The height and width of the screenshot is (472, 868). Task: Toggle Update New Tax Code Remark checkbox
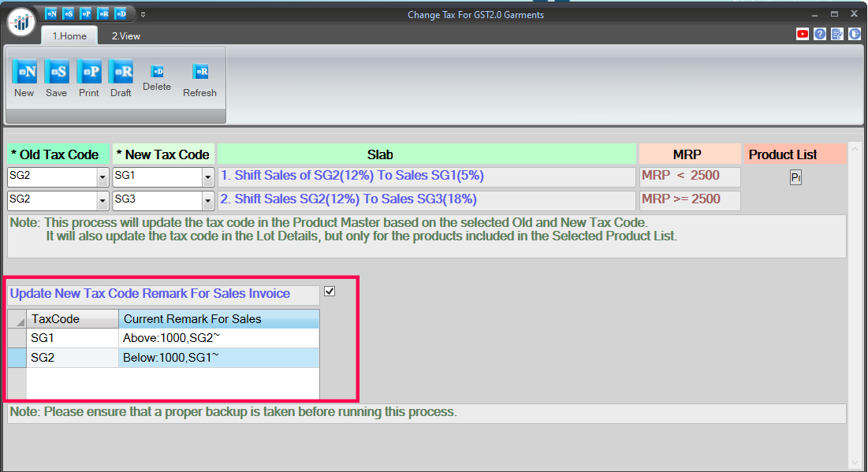(330, 292)
